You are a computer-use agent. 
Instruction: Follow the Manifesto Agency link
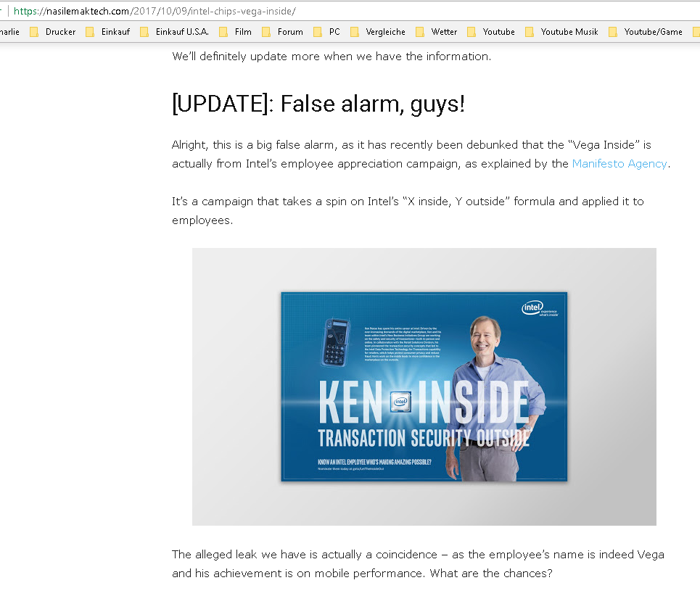619,164
